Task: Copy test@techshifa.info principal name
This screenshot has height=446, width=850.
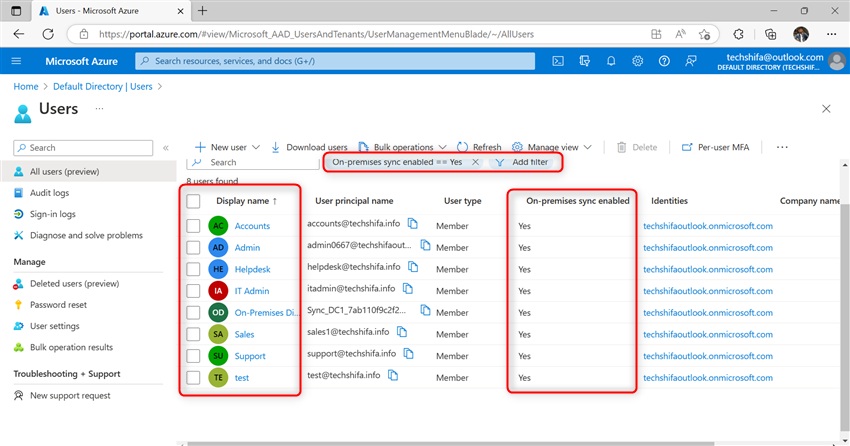Action: point(393,375)
